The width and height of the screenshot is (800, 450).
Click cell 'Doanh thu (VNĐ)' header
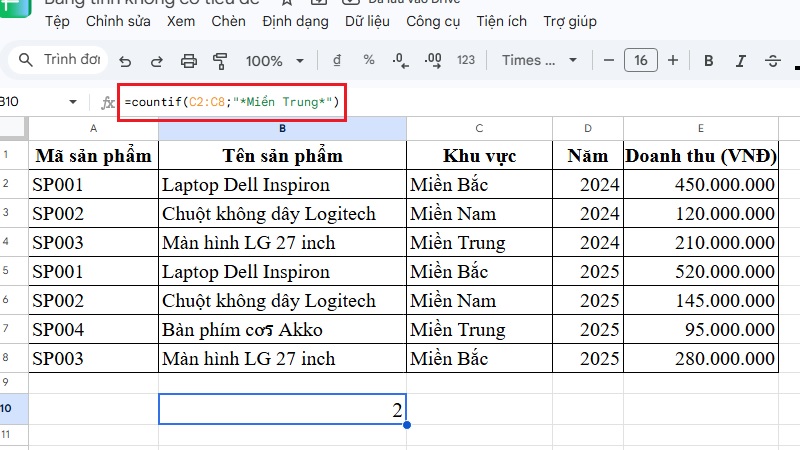click(701, 155)
